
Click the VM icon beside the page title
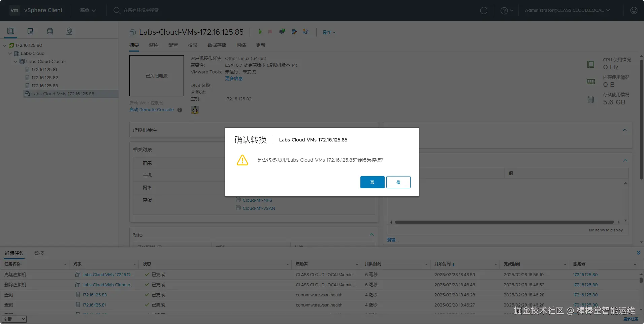pos(133,32)
